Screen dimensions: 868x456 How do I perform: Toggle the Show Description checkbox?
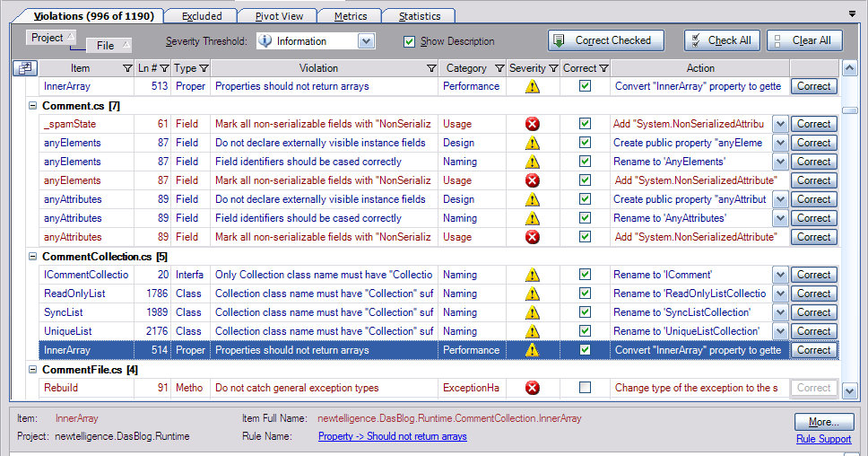410,41
